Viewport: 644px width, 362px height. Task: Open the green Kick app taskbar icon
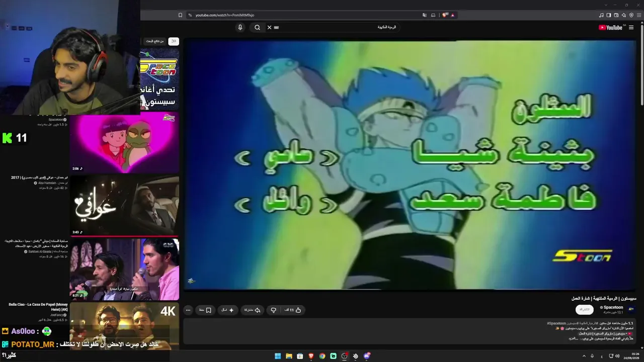pyautogui.click(x=333, y=356)
